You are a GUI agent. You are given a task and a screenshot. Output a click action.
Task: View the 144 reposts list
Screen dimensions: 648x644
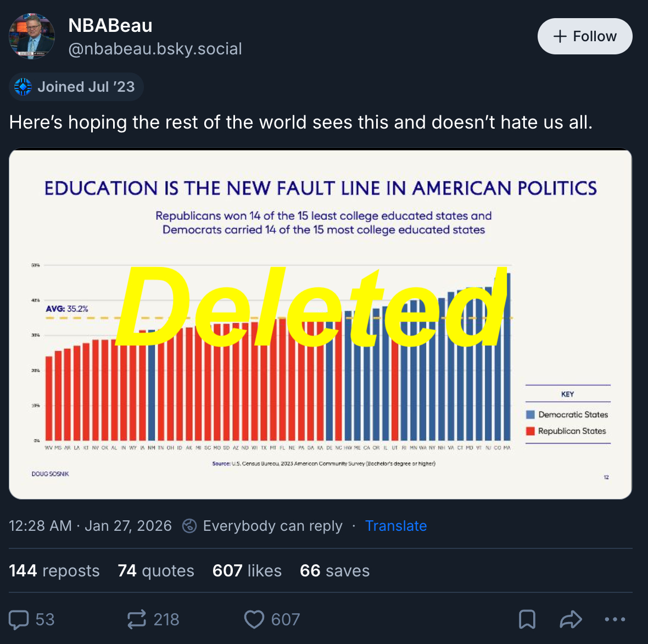[x=54, y=571]
